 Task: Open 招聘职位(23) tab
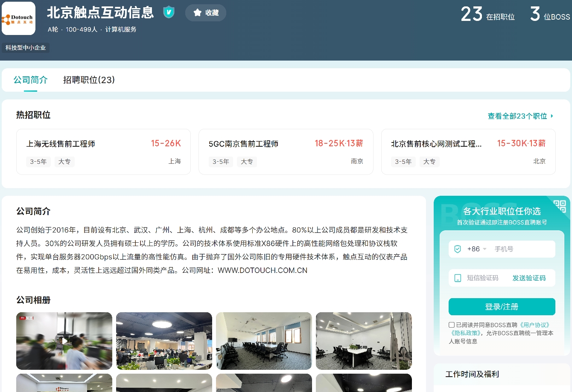tap(89, 80)
